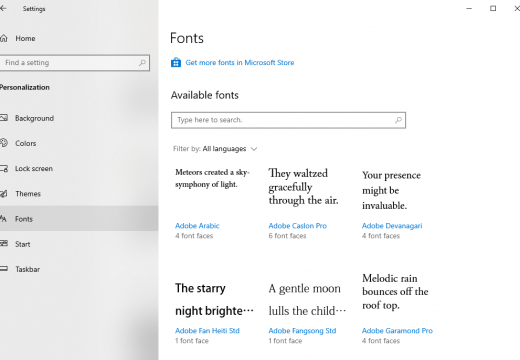Open Adobe Garamond Pro link
Viewport: 520px width, 360px height.
click(397, 331)
